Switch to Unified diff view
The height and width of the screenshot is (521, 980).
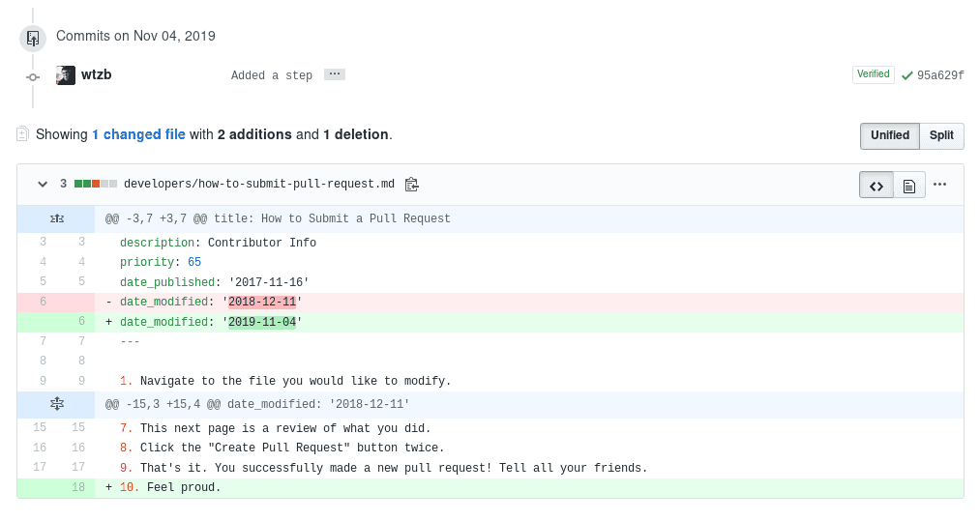click(x=890, y=135)
